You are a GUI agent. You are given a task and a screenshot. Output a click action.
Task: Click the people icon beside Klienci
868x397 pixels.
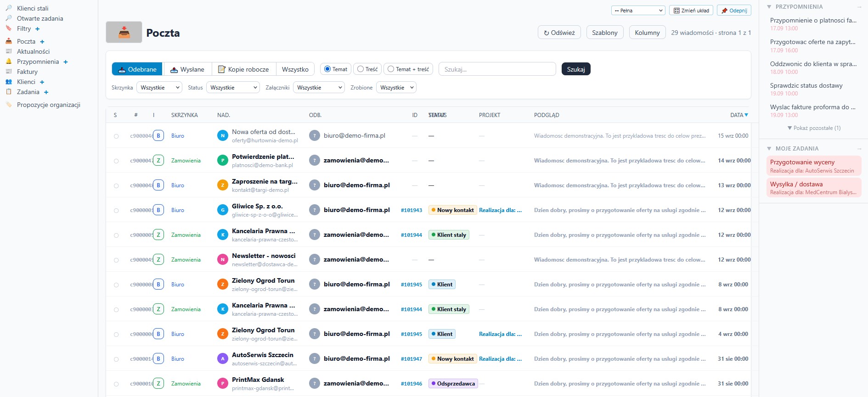click(x=9, y=82)
